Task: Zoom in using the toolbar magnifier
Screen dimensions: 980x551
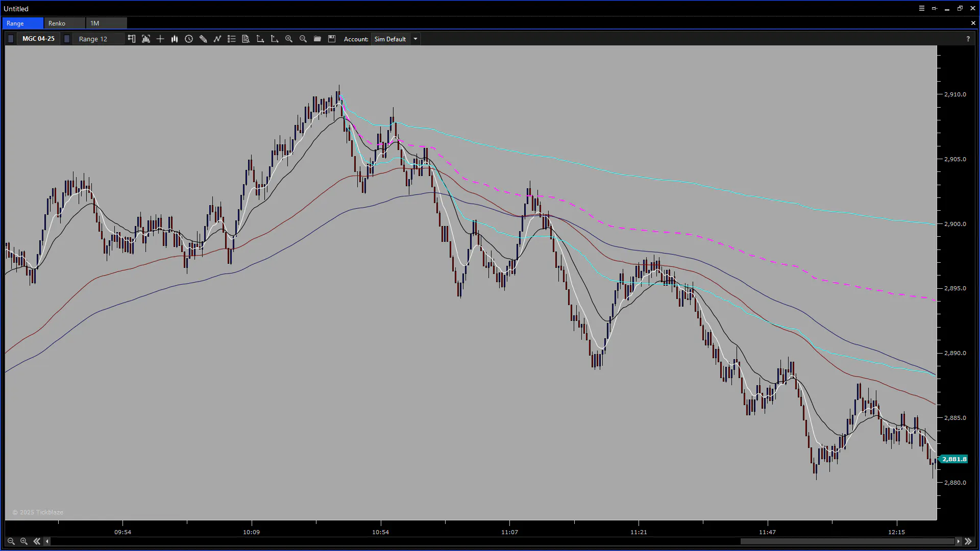Action: (289, 39)
